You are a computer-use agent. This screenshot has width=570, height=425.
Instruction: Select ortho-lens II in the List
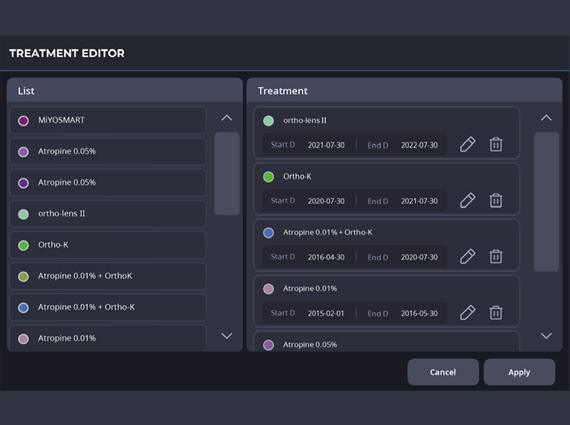(x=108, y=214)
